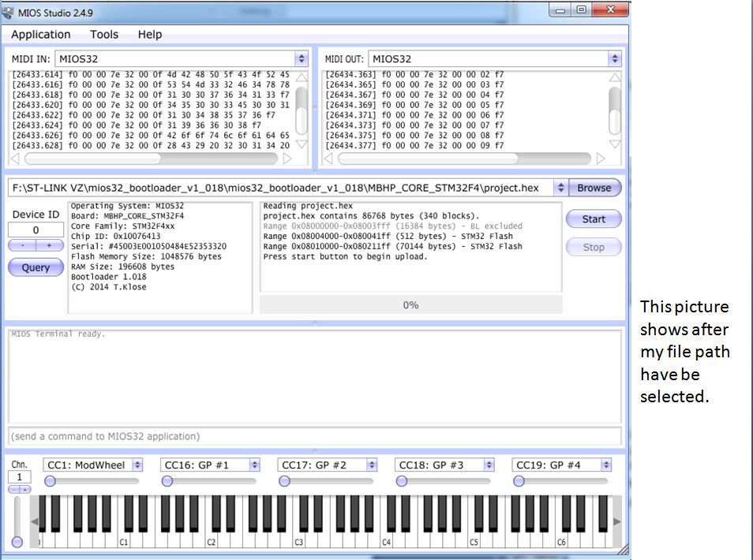
Task: Adjust the CC16: GP #1 slider
Action: coord(167,481)
